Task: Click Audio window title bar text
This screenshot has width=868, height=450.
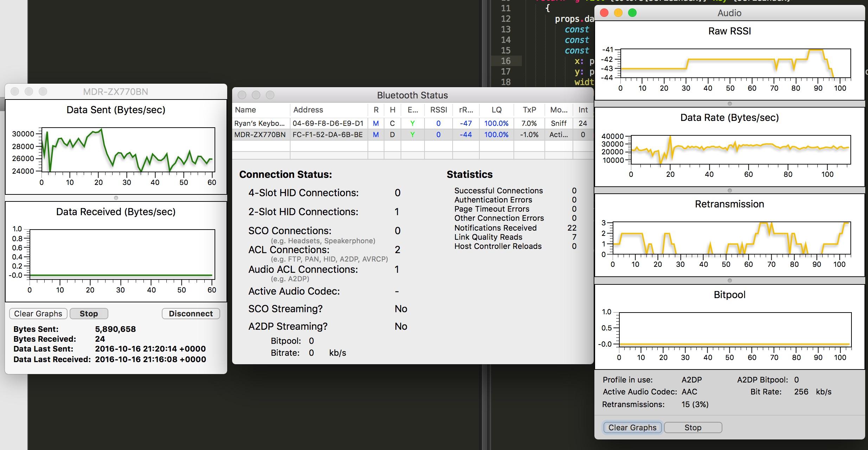Action: [729, 13]
